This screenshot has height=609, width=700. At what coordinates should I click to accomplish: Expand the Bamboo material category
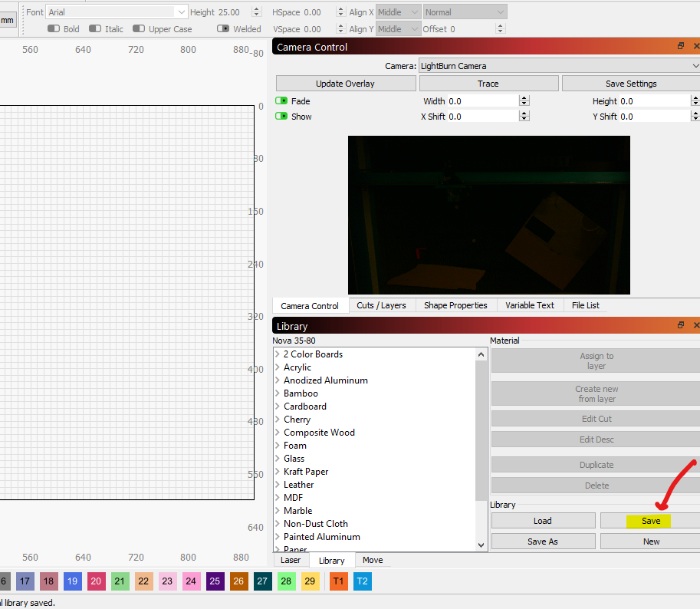tap(278, 393)
